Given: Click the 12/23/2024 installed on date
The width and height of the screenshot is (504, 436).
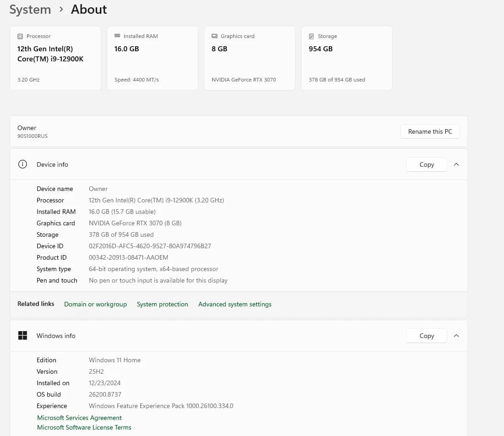Looking at the screenshot, I should [104, 383].
